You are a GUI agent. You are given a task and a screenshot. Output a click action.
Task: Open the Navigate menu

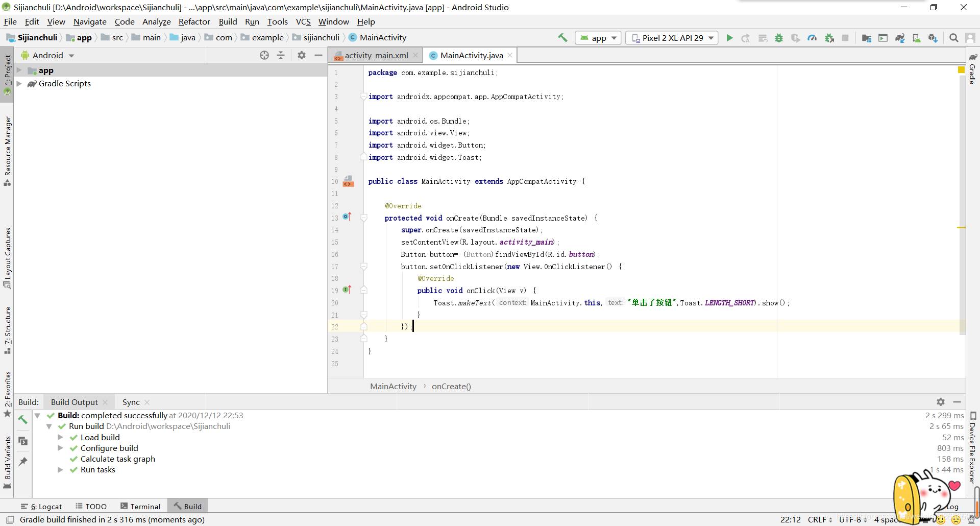pyautogui.click(x=90, y=22)
